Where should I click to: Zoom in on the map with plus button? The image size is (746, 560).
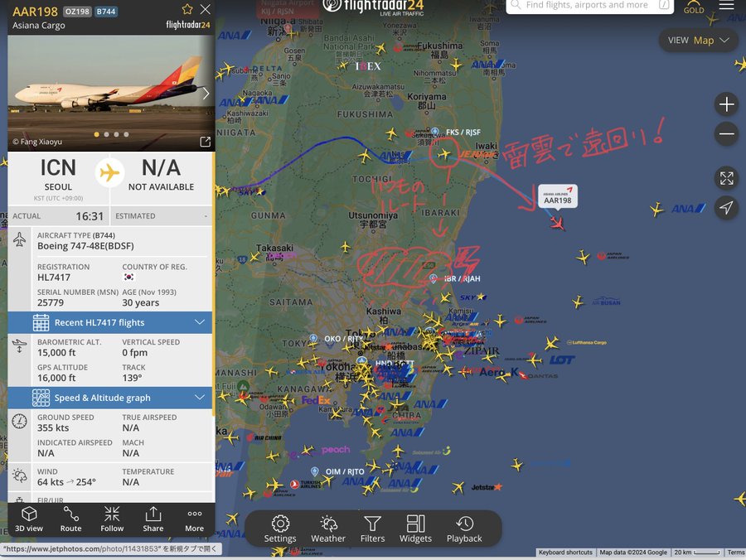click(x=726, y=104)
